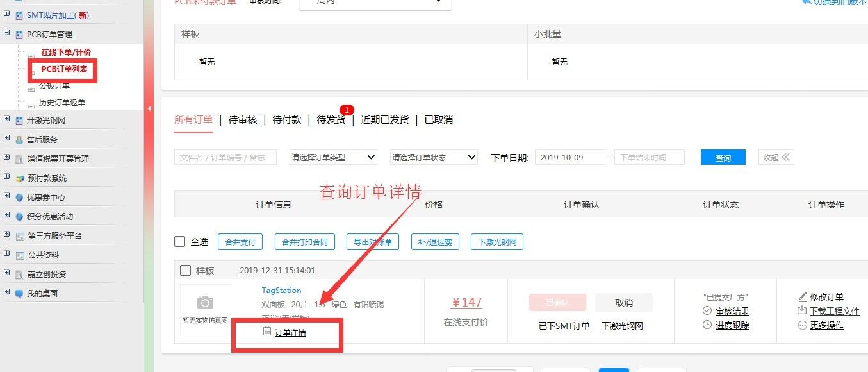
Task: Click the blue 查询 button
Action: pyautogui.click(x=723, y=158)
